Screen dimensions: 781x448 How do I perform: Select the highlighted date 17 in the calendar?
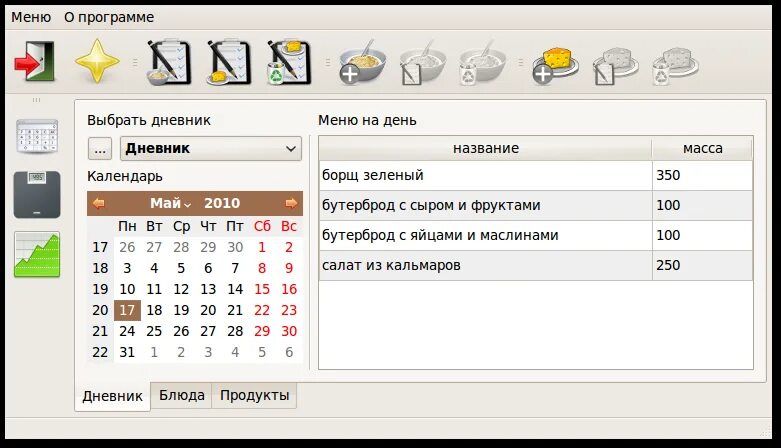[x=127, y=310]
